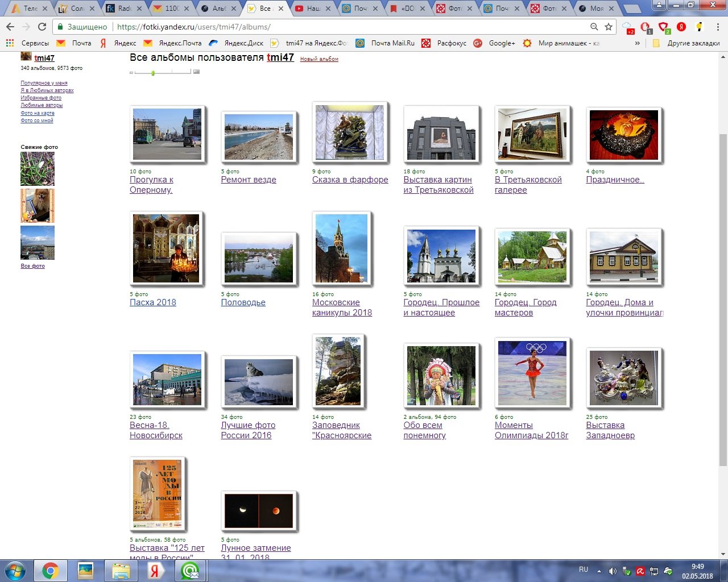Launch Yandex Browser from the taskbar
The image size is (728, 582).
click(x=154, y=571)
